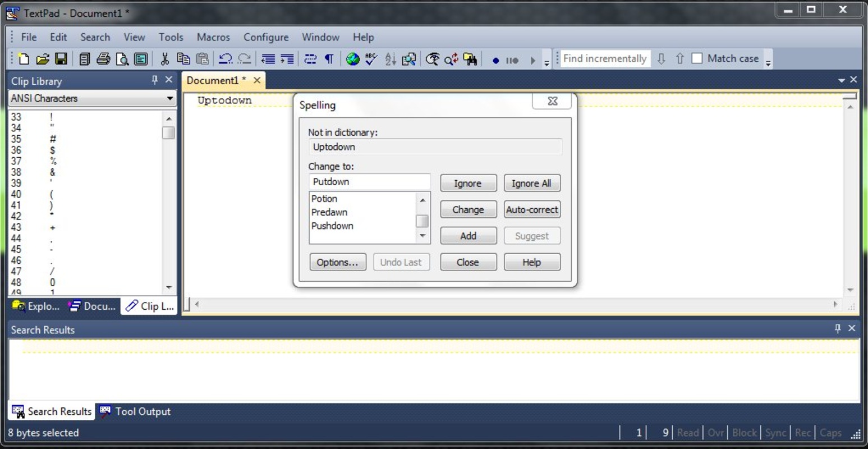The height and width of the screenshot is (449, 868).
Task: Open the File menu
Action: pos(29,37)
